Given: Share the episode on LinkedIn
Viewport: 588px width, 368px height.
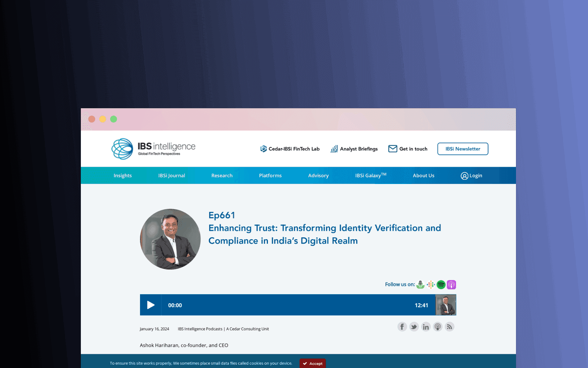Looking at the screenshot, I should (x=426, y=327).
